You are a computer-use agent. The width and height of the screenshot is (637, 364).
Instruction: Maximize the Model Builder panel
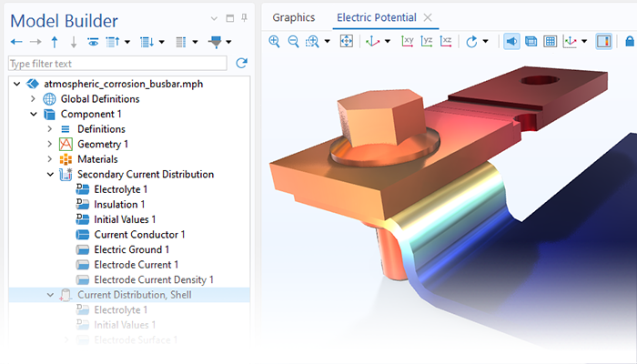click(230, 18)
